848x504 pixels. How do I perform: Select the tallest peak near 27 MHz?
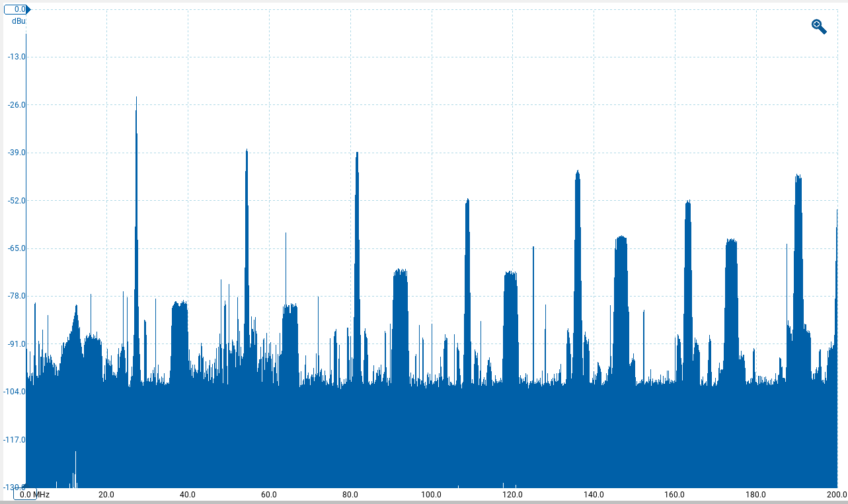coord(136,99)
